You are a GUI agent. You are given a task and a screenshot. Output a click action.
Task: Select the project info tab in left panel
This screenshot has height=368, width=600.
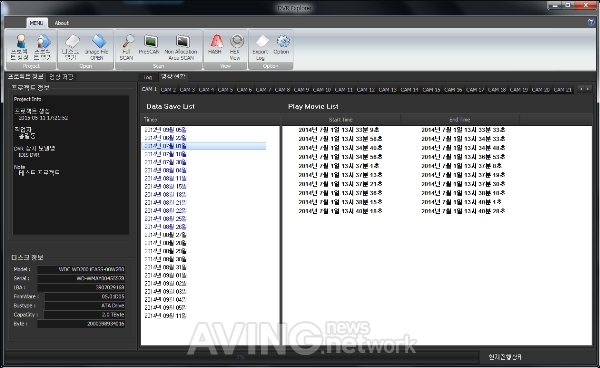pos(26,77)
